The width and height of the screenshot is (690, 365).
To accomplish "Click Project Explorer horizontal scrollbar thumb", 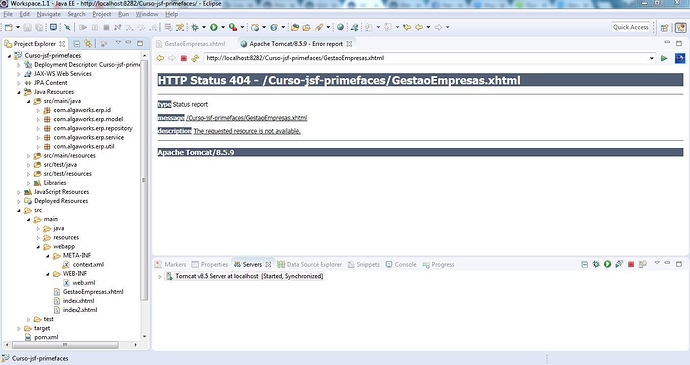I will click(65, 345).
